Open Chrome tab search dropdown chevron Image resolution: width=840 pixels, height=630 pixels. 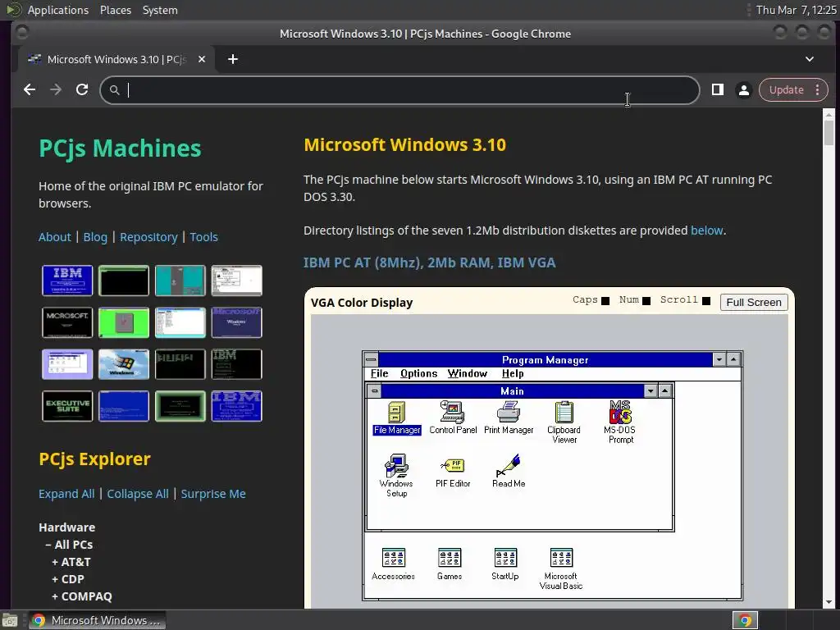click(x=810, y=59)
